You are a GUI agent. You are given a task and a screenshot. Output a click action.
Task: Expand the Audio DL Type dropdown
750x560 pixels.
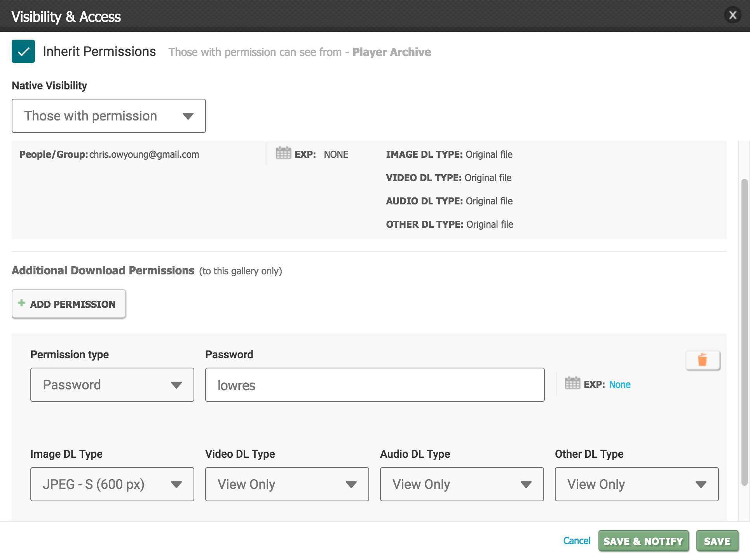[x=462, y=484]
